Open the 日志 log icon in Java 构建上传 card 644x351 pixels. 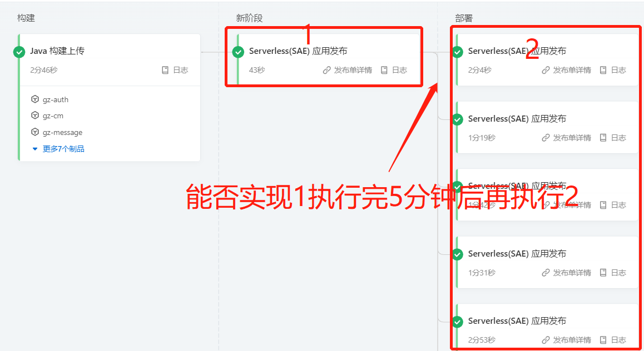tap(165, 70)
